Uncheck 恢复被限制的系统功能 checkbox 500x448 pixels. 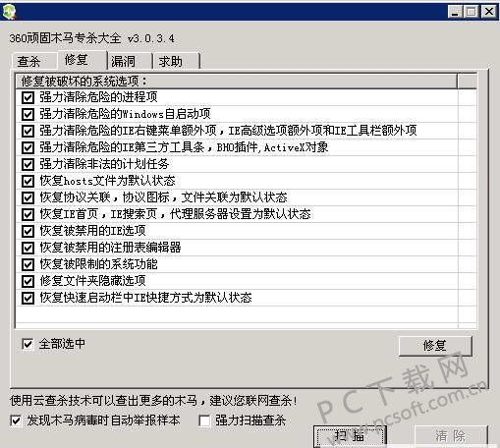(28, 264)
